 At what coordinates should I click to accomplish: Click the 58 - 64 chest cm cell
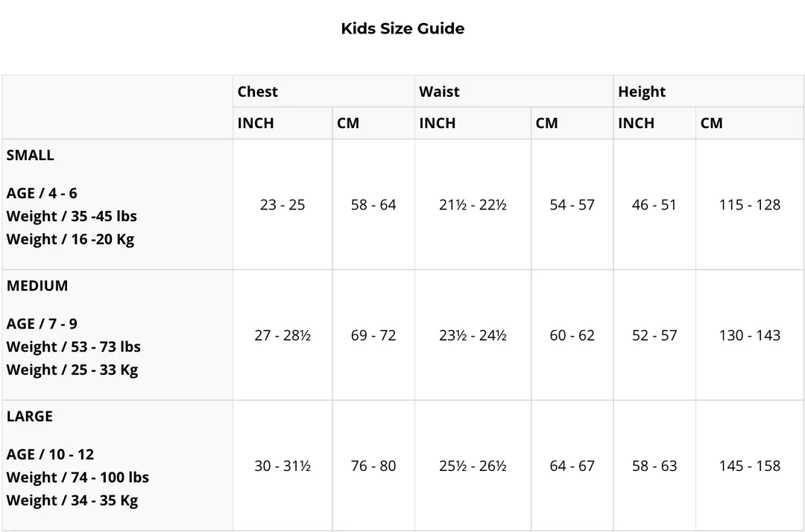[373, 205]
